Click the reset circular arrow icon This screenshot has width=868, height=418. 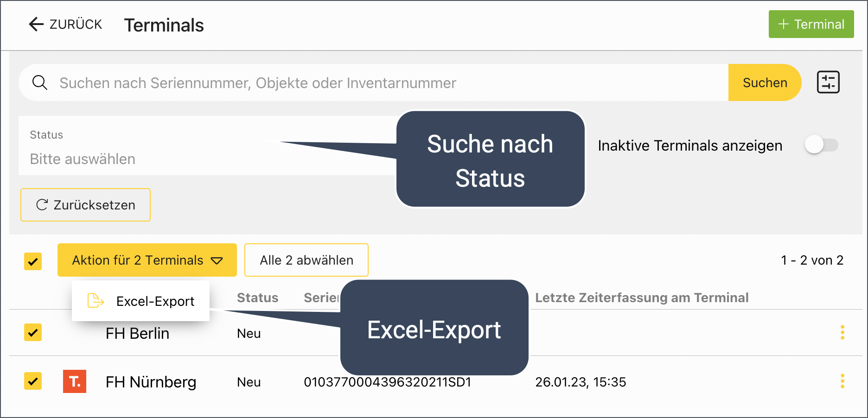pyautogui.click(x=42, y=205)
